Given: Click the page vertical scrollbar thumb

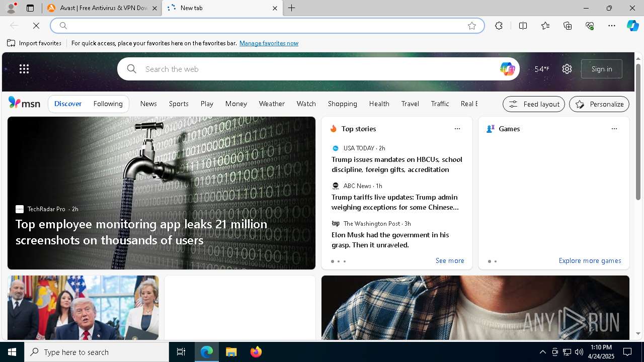Looking at the screenshot, I should pos(638,132).
